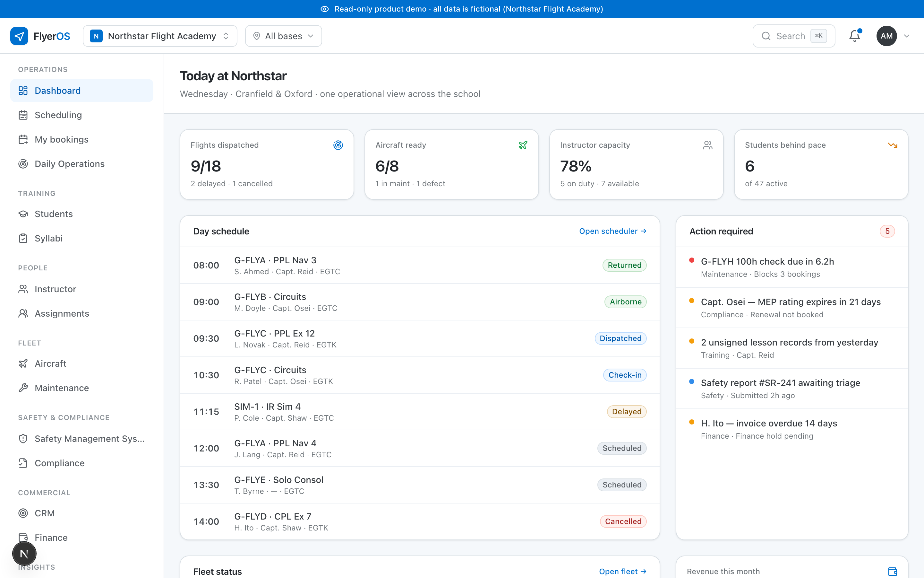The image size is (924, 578).
Task: Click the Maintenance wrench icon
Action: [x=23, y=389]
